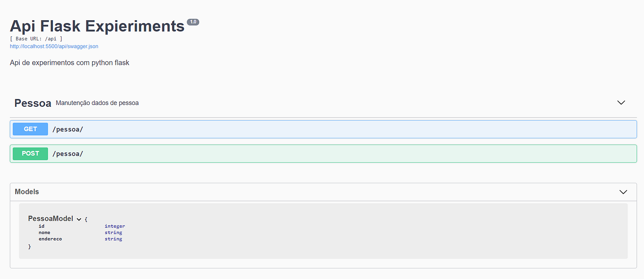Viewport: 644px width, 279px height.
Task: Click the POST /pessoa/ path label
Action: 68,153
